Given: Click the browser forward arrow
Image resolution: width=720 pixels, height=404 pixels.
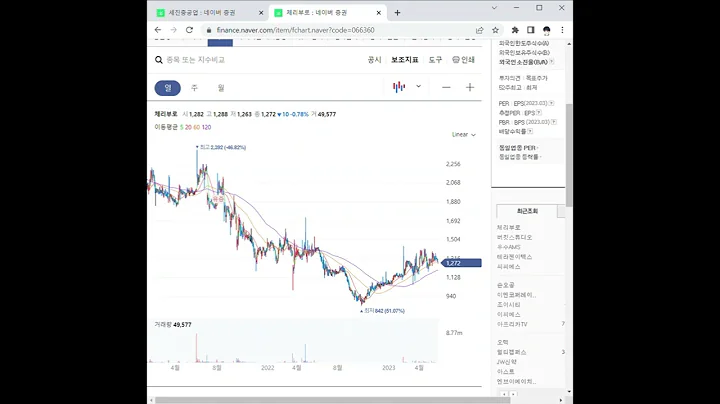Looking at the screenshot, I should (x=174, y=30).
